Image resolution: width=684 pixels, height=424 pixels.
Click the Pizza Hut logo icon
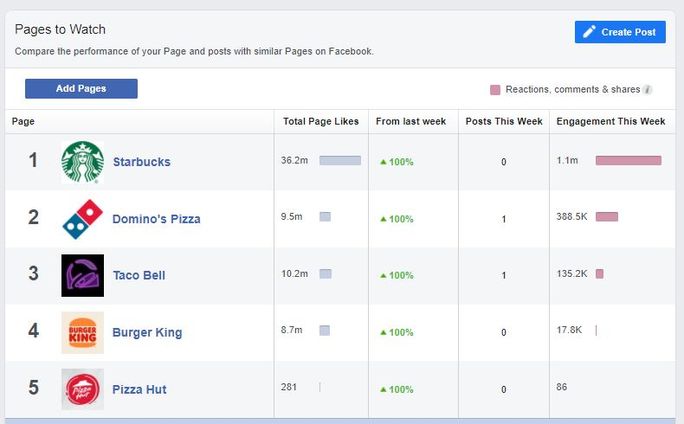pyautogui.click(x=82, y=389)
